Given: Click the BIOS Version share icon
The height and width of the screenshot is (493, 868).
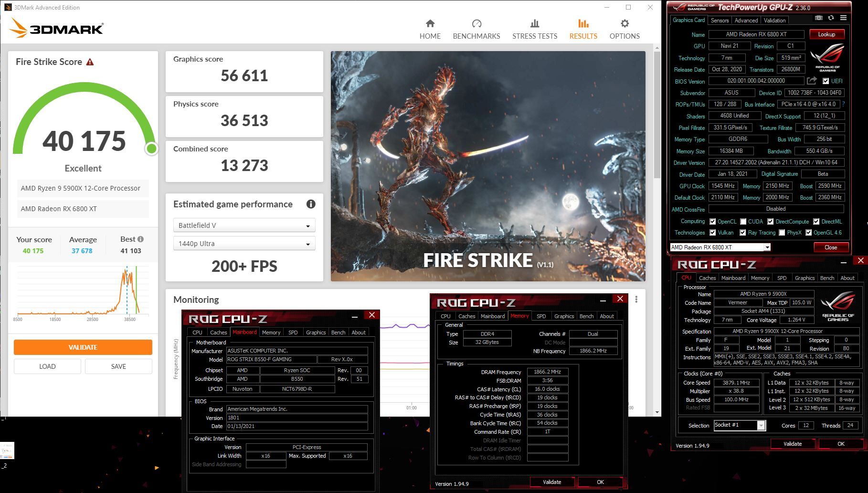Looking at the screenshot, I should pyautogui.click(x=812, y=81).
